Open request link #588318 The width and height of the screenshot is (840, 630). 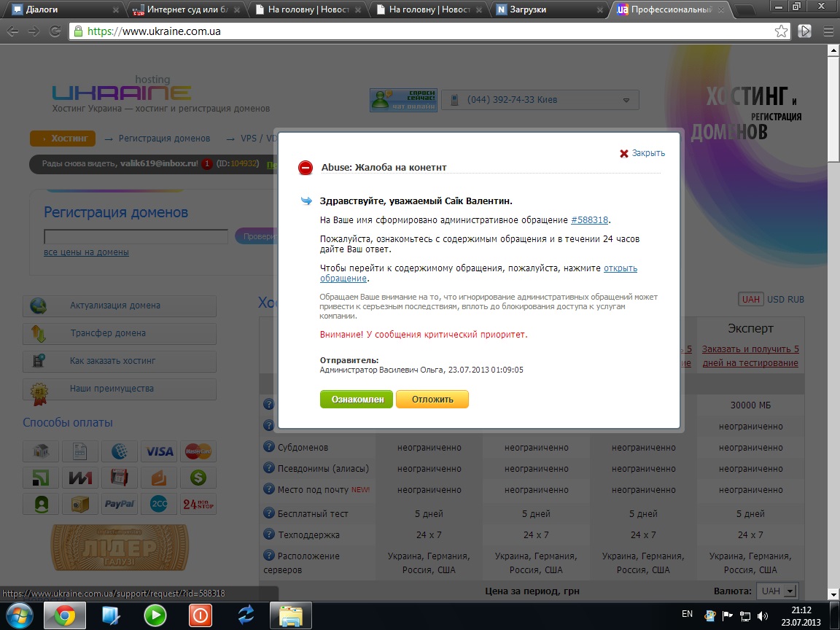[589, 219]
